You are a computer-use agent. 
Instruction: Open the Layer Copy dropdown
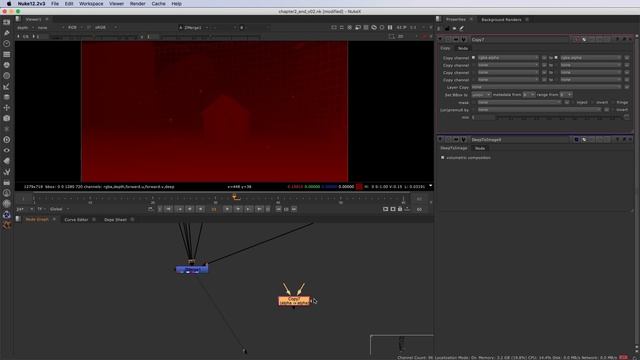click(x=546, y=87)
